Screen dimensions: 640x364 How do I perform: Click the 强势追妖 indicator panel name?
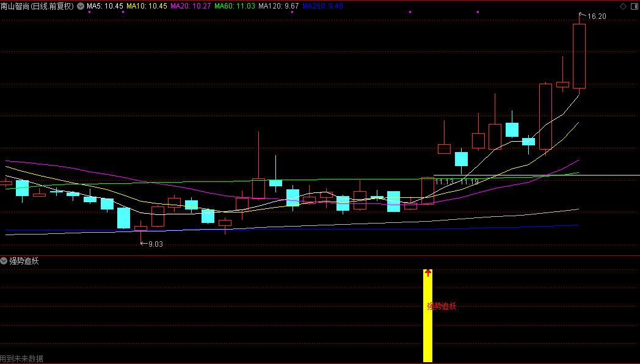24,261
